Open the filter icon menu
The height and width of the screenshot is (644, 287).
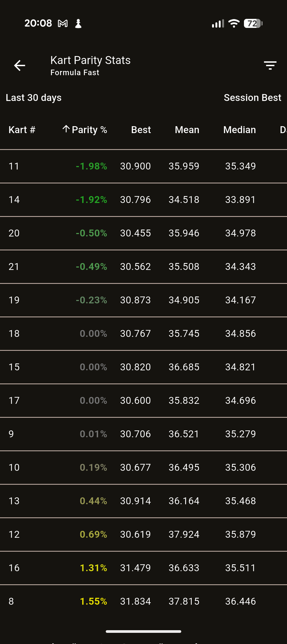pos(270,65)
